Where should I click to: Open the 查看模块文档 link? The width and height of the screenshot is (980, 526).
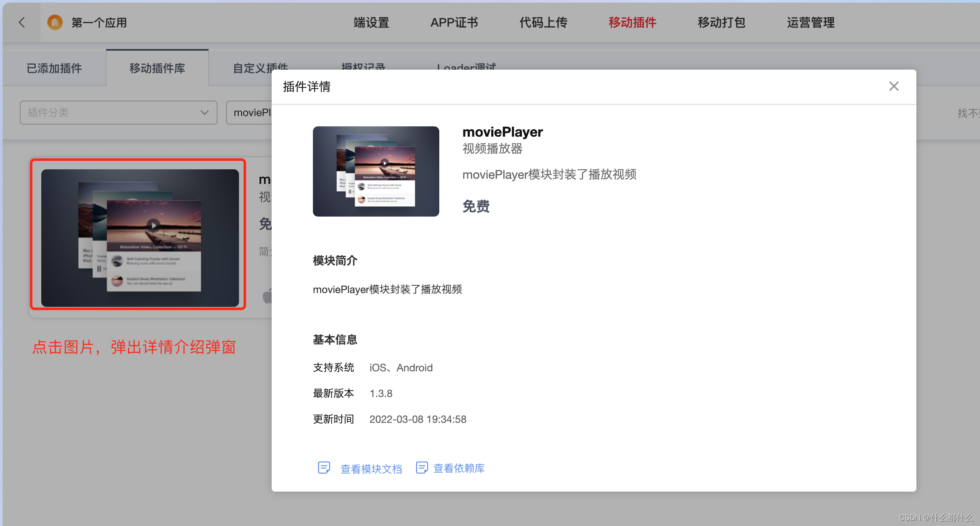[371, 468]
